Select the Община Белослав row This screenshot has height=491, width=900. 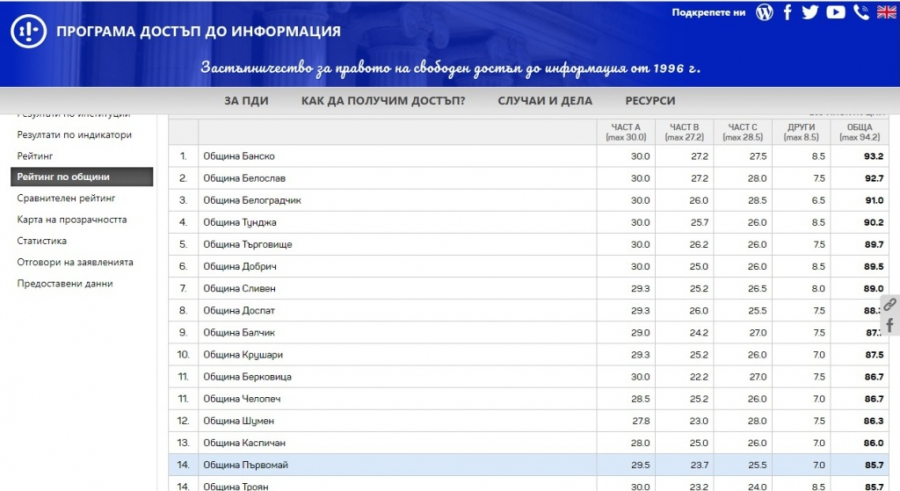tap(529, 178)
